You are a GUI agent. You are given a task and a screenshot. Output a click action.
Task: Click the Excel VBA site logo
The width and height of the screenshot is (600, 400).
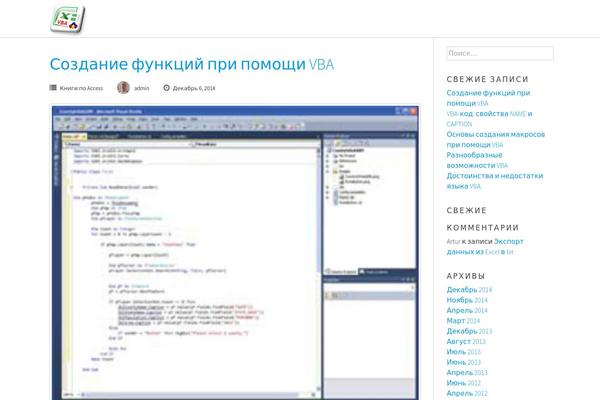point(68,19)
